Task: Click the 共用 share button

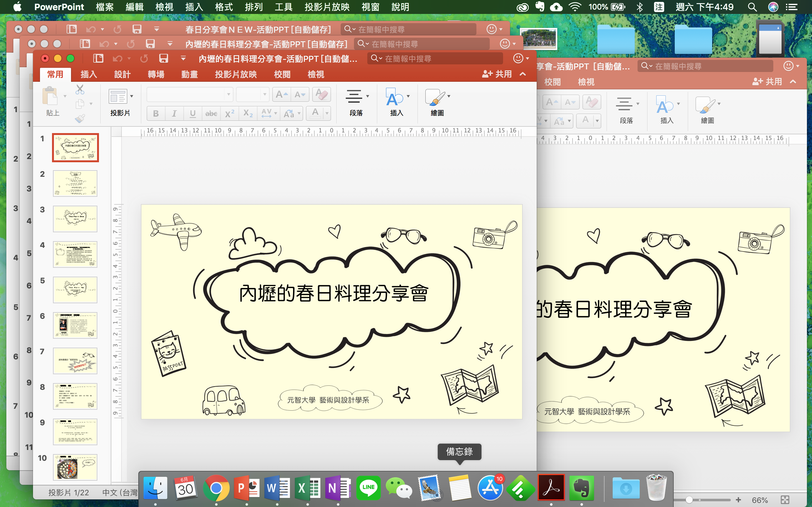Action: click(497, 74)
